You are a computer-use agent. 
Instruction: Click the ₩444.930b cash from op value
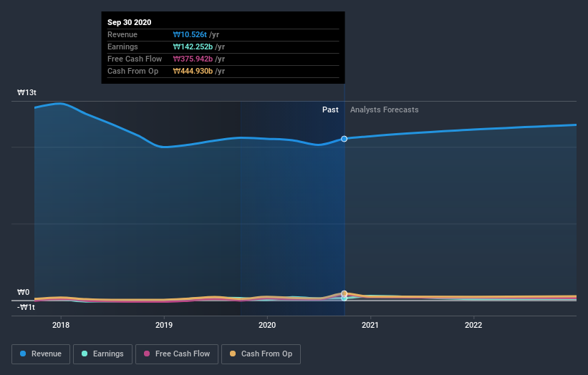tap(193, 71)
